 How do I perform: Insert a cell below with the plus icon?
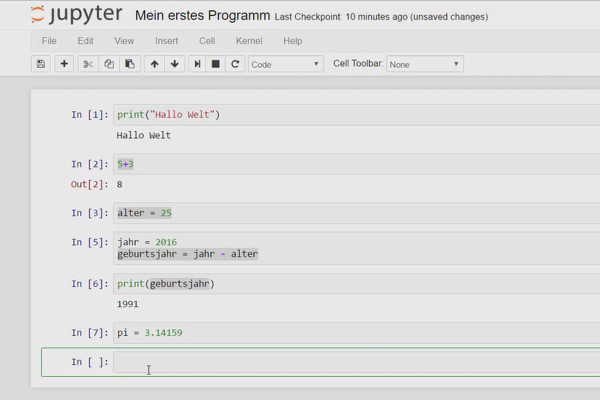click(64, 64)
